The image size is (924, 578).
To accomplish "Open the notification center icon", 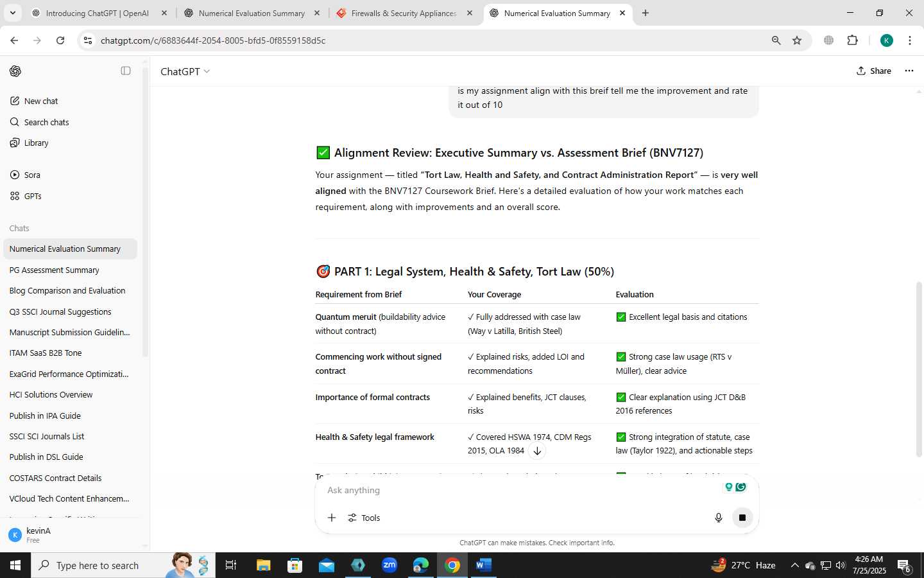I will click(904, 566).
